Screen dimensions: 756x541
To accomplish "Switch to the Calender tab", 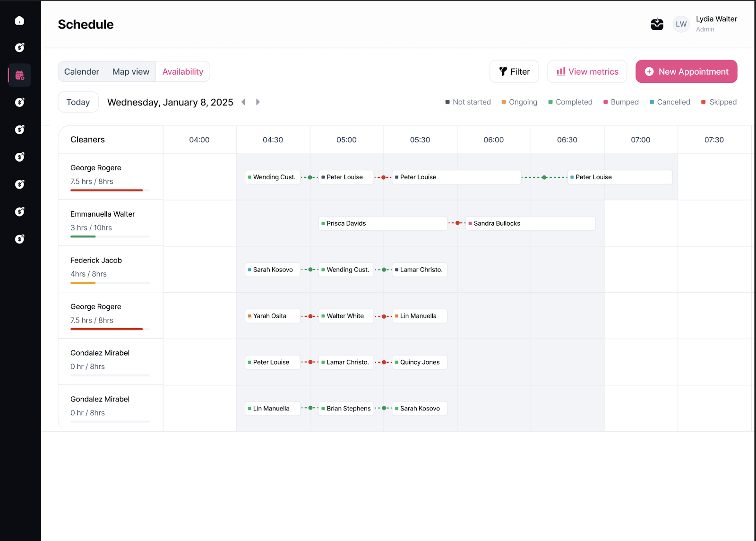I will [x=82, y=72].
